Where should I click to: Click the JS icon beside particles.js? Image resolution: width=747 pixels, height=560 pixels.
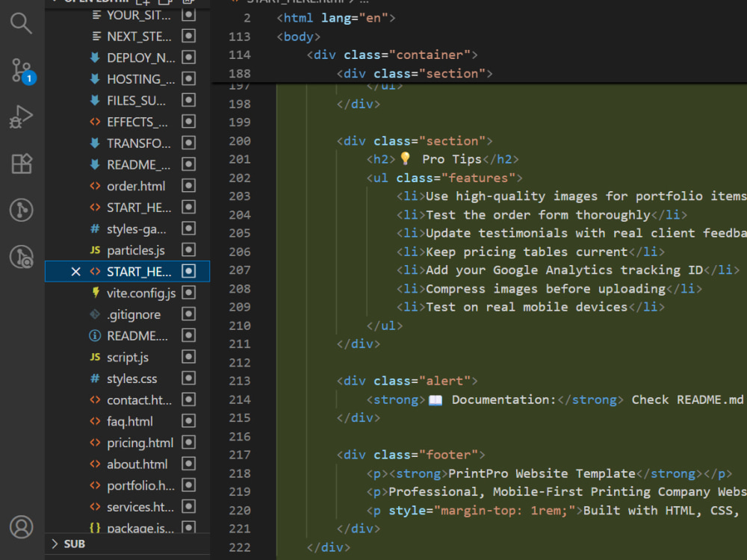point(95,250)
